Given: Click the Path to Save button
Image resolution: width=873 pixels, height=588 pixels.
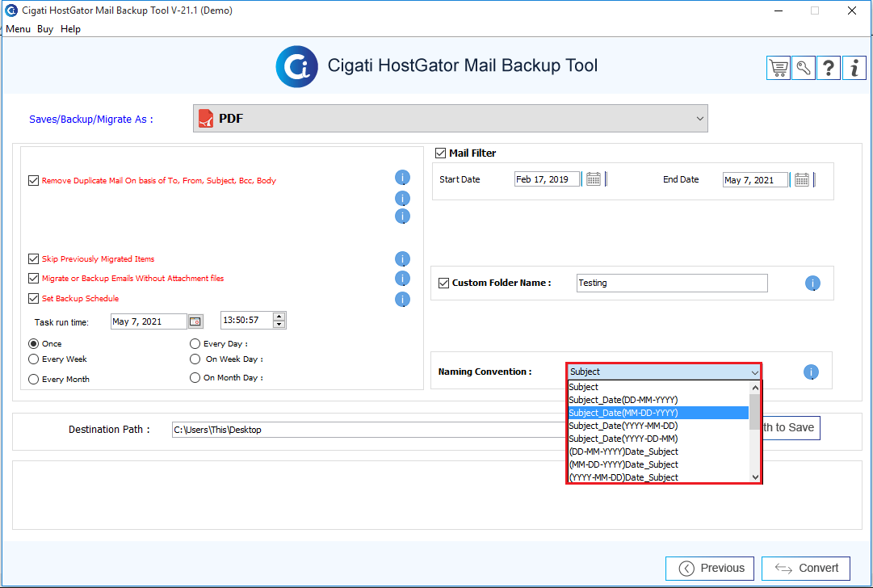Looking at the screenshot, I should point(791,427).
